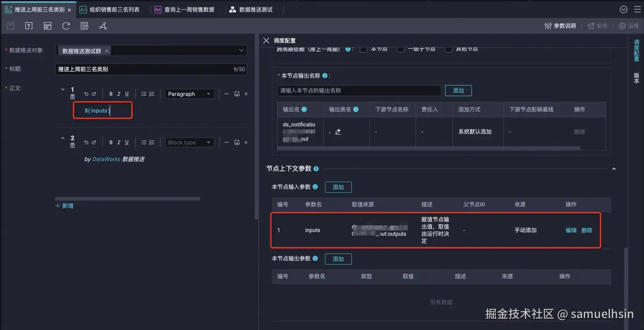
Task: Click the horizontal scrollbar under the body editor
Action: [127, 199]
